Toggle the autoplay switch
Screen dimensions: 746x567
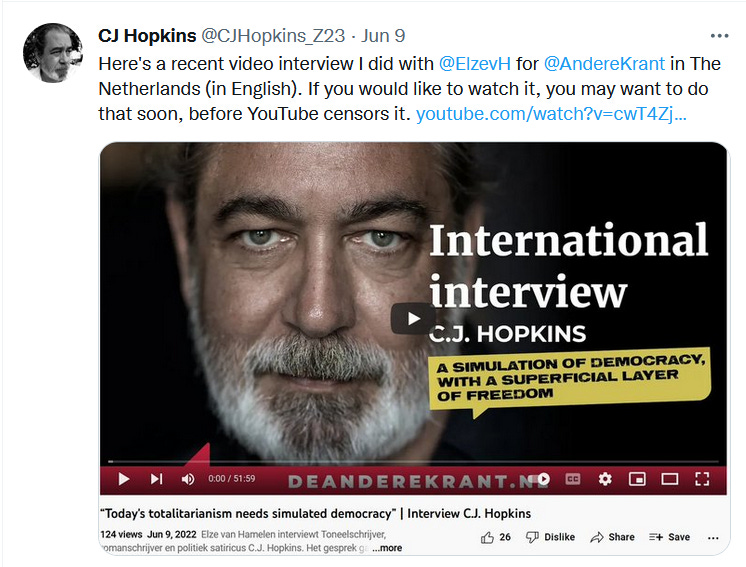[539, 479]
